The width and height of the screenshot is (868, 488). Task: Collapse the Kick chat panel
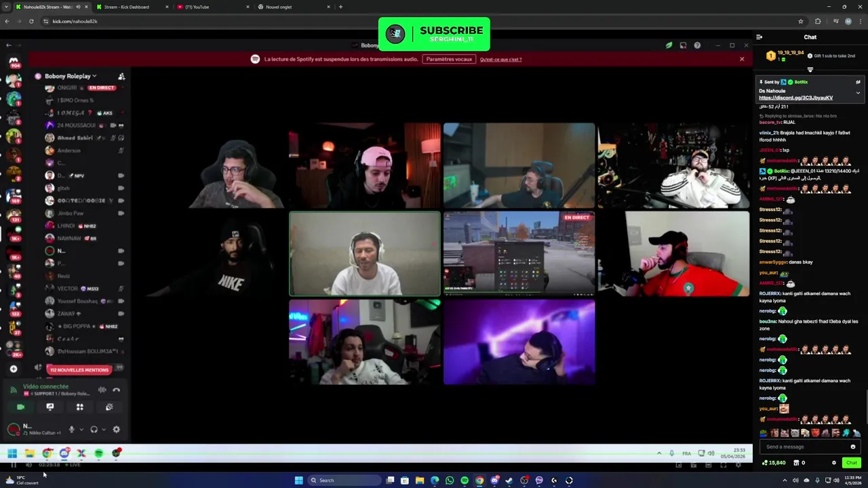point(759,37)
